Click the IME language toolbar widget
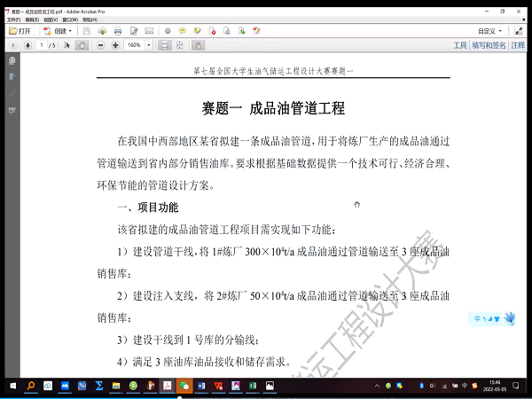 pyautogui.click(x=491, y=318)
